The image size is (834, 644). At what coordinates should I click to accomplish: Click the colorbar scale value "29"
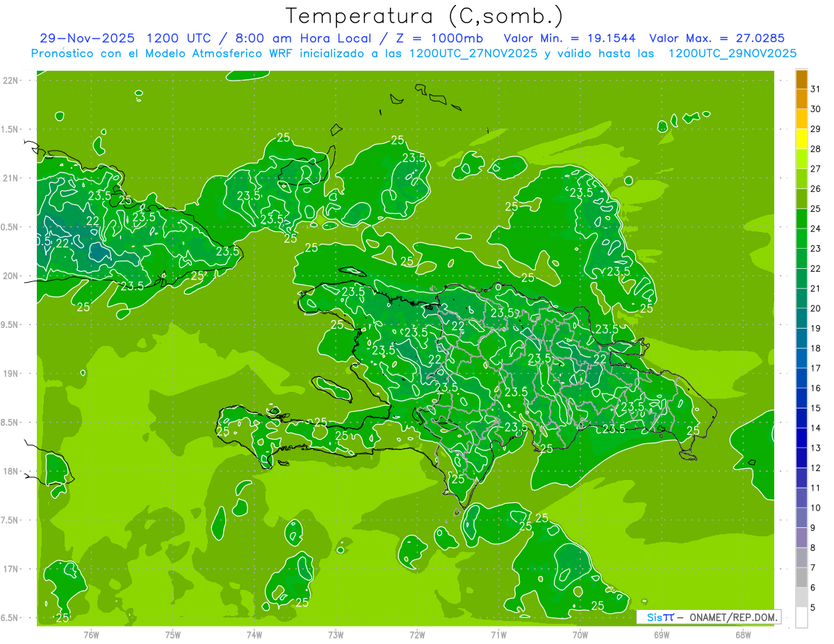(x=816, y=129)
